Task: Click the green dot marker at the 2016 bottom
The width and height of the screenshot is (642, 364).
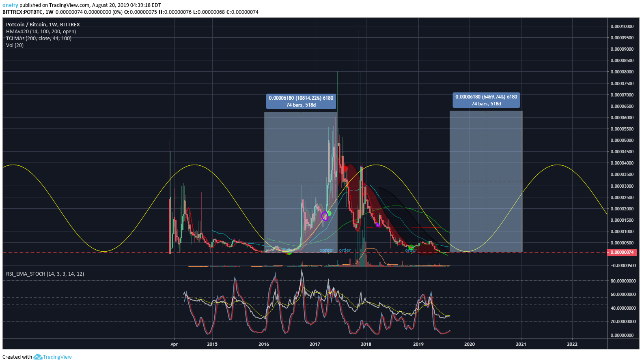Action: click(289, 253)
